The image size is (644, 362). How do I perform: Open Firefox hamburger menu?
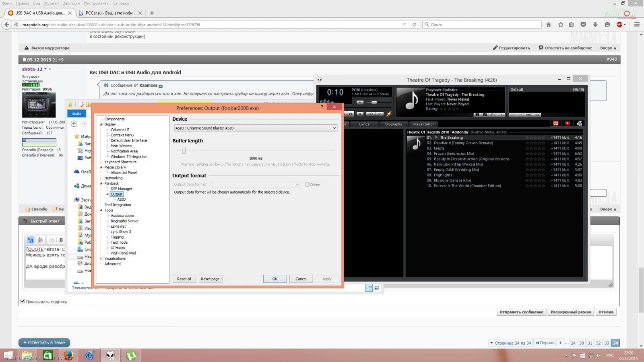637,25
